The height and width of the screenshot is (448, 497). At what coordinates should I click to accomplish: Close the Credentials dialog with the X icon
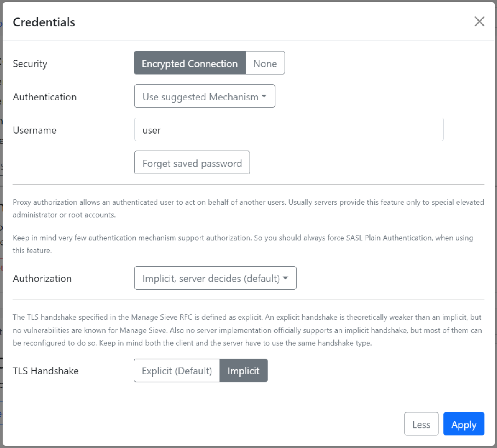click(479, 21)
